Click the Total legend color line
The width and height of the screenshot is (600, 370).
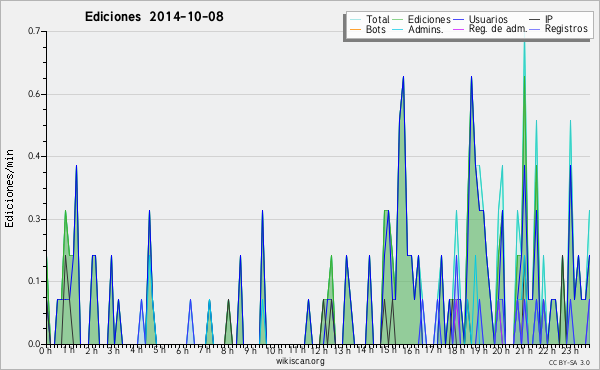point(355,20)
